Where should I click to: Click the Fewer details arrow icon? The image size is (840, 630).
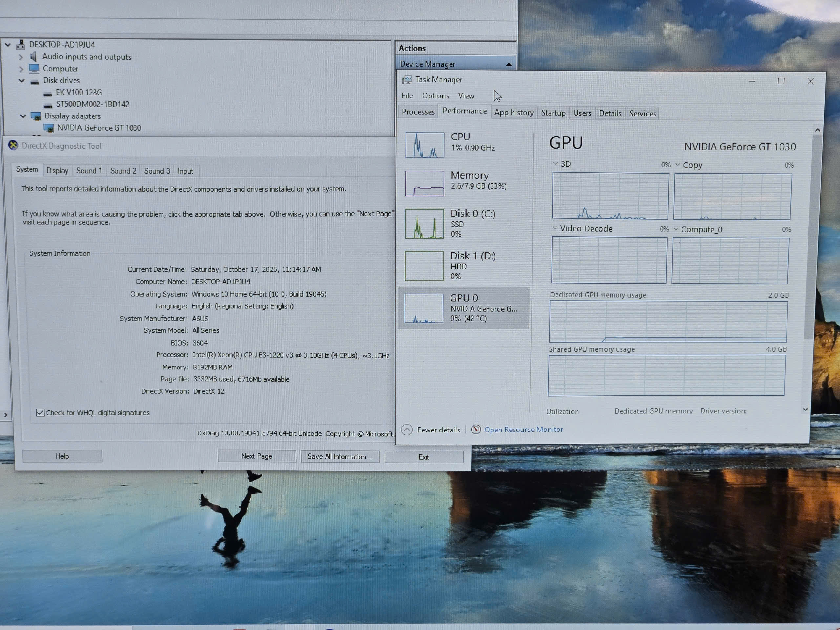click(407, 430)
